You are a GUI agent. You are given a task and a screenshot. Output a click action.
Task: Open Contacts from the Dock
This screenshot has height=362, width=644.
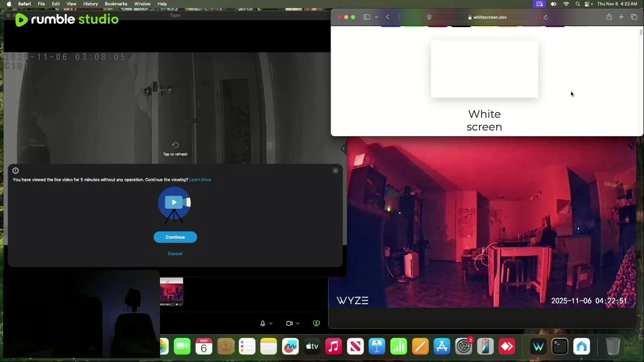point(226,346)
